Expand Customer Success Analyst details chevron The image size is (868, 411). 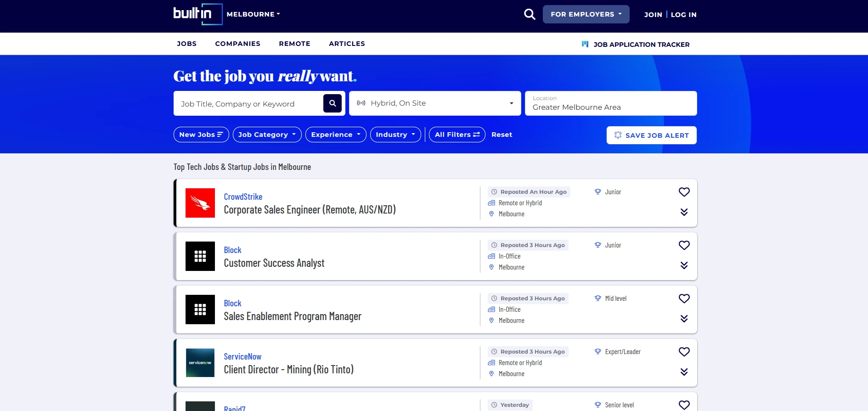pyautogui.click(x=684, y=265)
